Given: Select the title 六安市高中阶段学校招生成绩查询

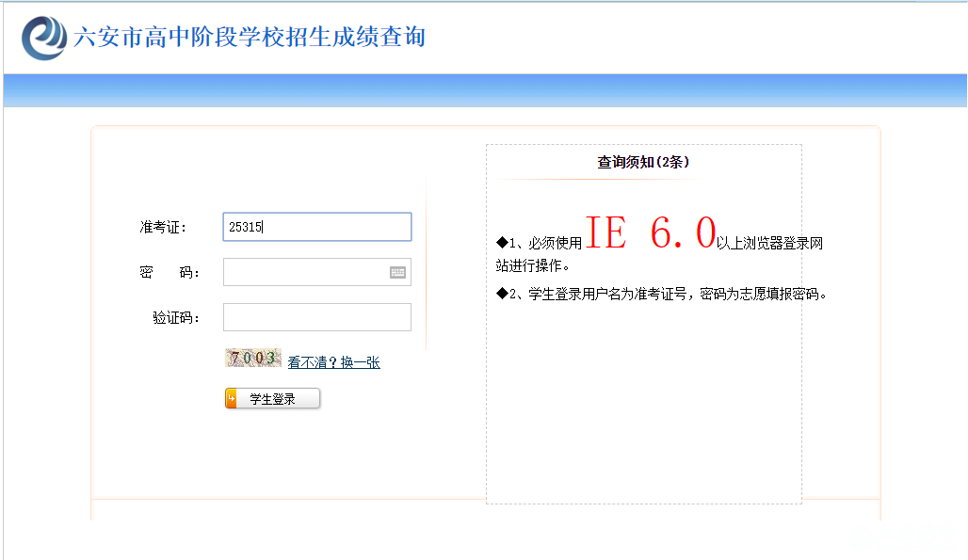Looking at the screenshot, I should (250, 37).
